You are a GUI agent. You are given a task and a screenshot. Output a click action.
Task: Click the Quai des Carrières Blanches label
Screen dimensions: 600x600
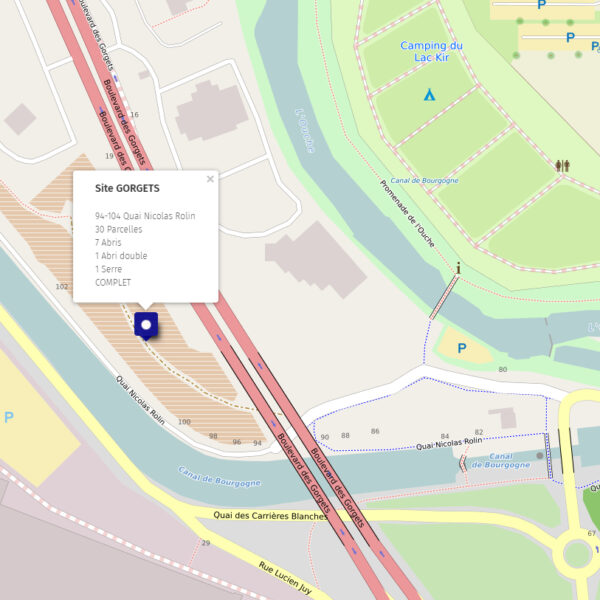pyautogui.click(x=271, y=515)
